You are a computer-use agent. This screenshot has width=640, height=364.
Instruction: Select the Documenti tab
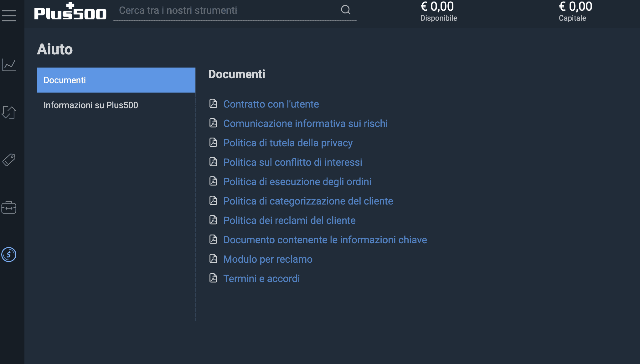point(116,80)
